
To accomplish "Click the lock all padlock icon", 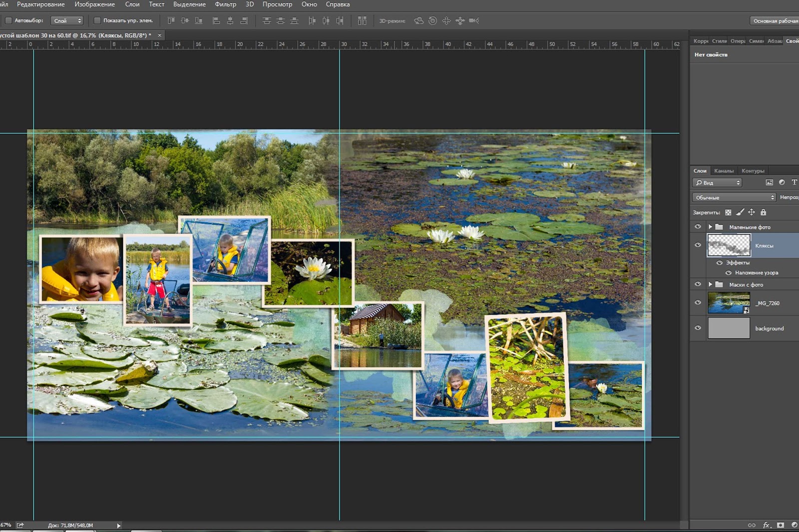I will coord(763,213).
